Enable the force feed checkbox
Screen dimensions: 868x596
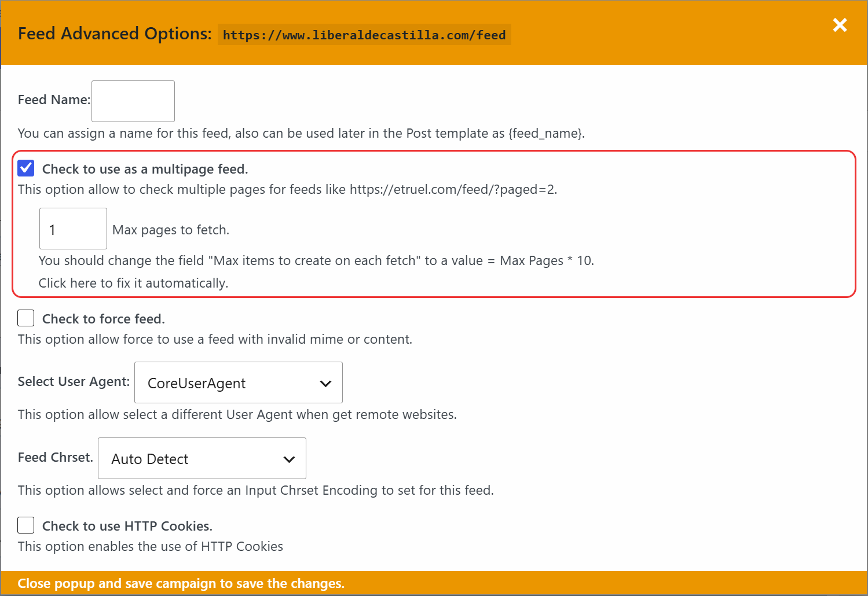coord(26,318)
